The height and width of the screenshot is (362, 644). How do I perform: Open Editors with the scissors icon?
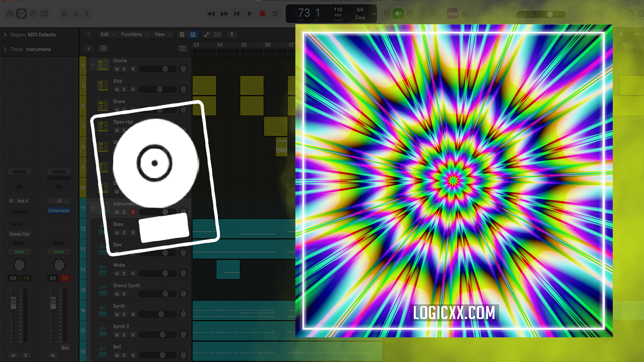click(x=87, y=14)
